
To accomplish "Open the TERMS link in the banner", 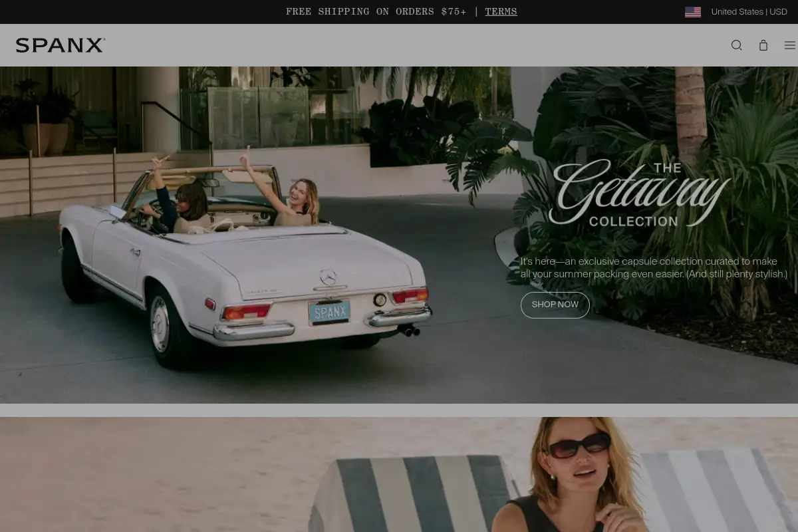I will point(501,12).
